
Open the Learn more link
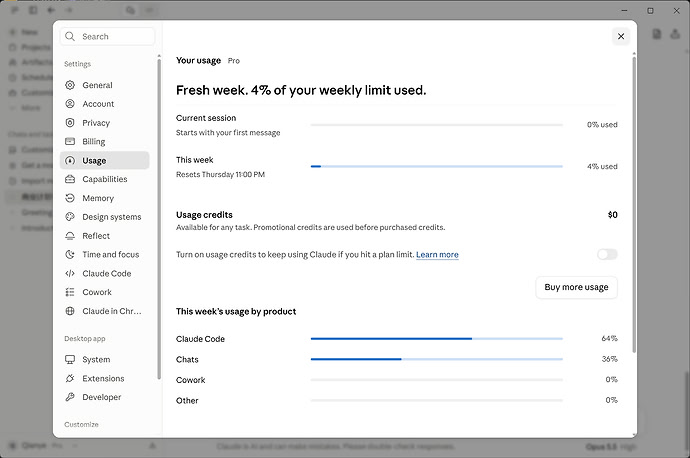coord(437,255)
